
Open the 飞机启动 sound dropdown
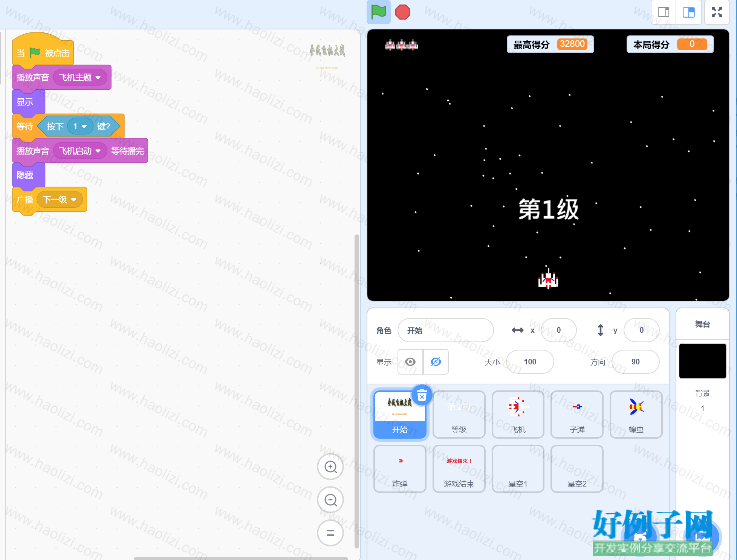(x=80, y=151)
